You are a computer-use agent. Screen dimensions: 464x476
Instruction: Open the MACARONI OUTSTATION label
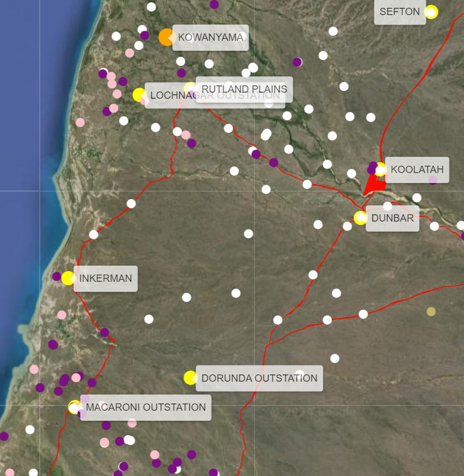[x=146, y=407]
